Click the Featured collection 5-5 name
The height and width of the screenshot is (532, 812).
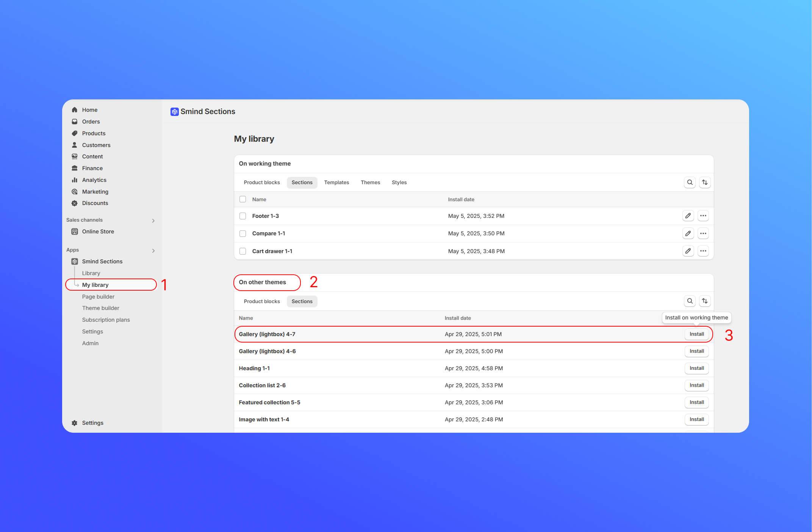(x=269, y=402)
